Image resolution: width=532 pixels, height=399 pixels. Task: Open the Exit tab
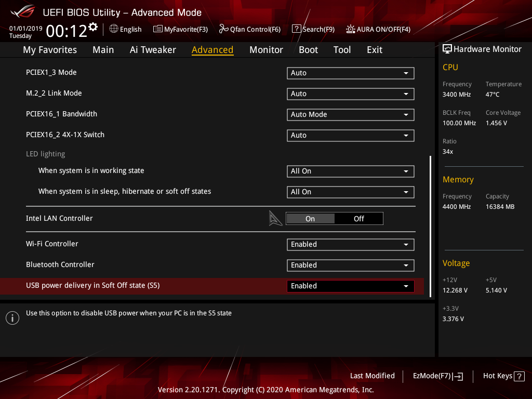click(375, 50)
